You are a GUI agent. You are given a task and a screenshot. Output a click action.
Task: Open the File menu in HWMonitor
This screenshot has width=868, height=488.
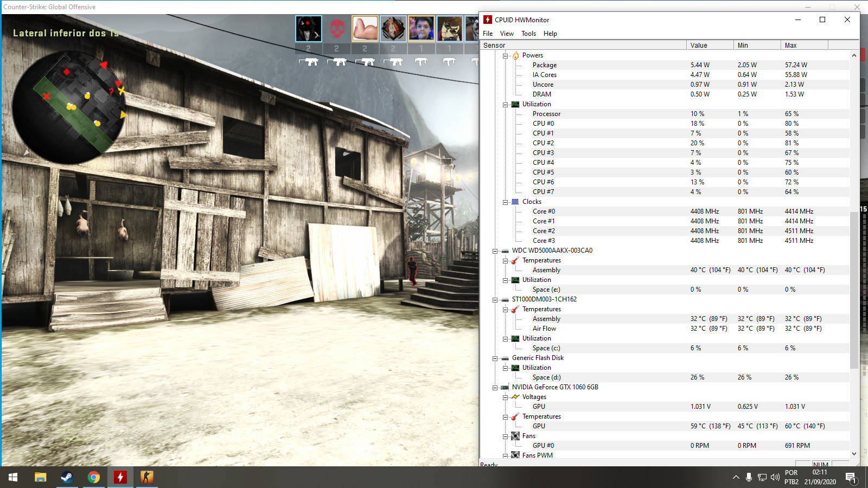pyautogui.click(x=488, y=34)
